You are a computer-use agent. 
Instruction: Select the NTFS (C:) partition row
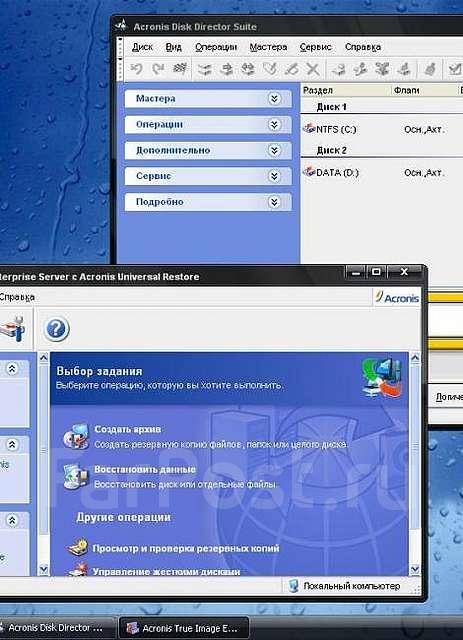point(382,129)
